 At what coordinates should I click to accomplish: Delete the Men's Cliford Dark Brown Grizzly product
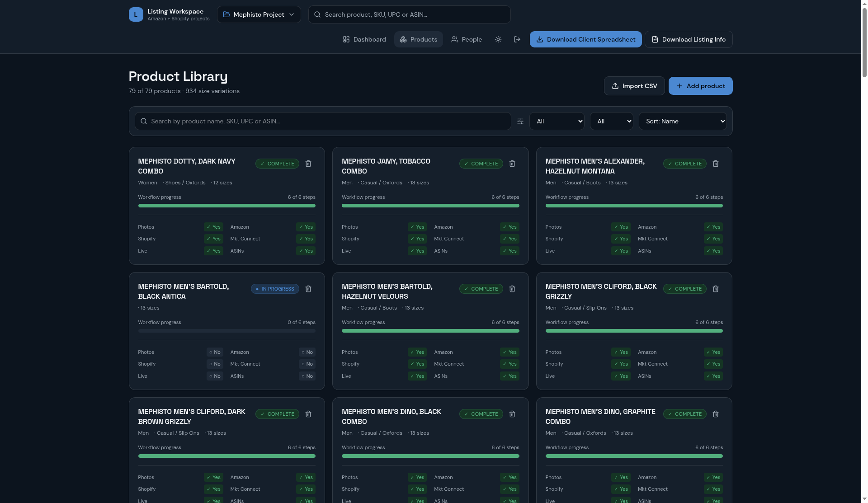pyautogui.click(x=308, y=414)
